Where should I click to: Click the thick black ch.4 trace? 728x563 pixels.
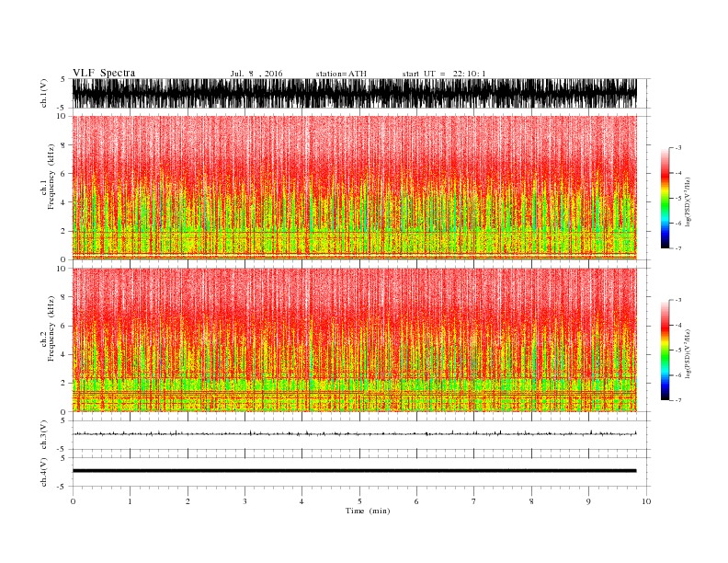coord(354,471)
